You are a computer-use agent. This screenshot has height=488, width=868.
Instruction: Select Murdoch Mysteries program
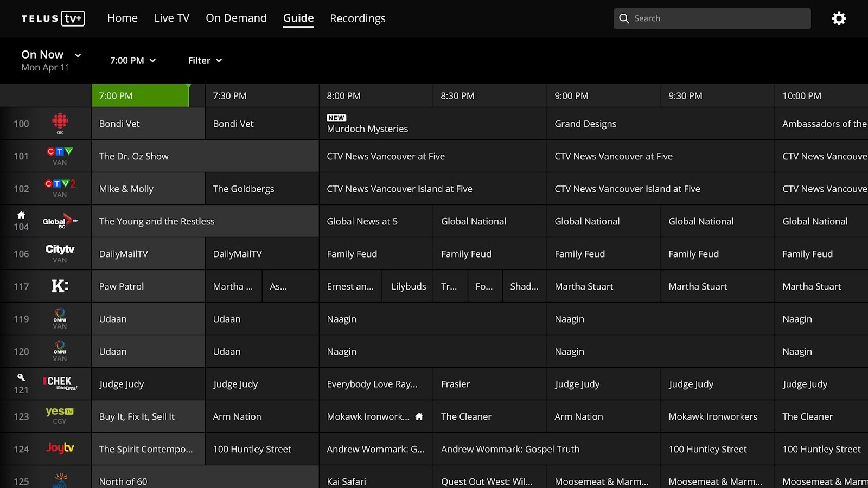pos(433,124)
